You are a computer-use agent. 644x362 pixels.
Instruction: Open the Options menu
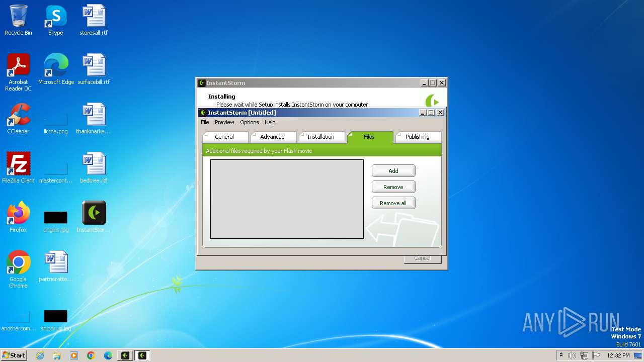(x=249, y=122)
